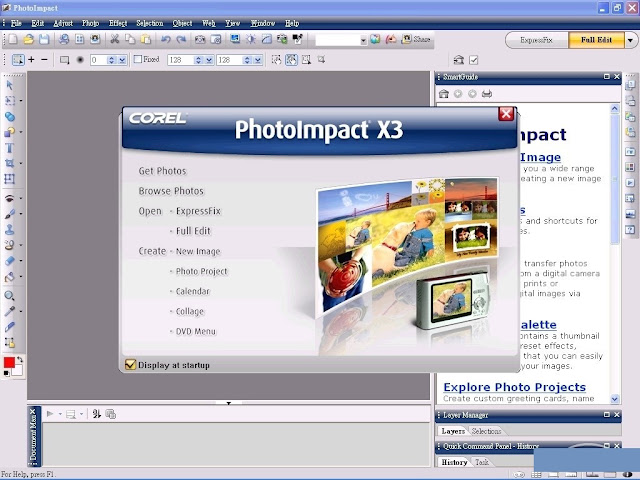
Task: Click the Cut scissors icon
Action: (x=115, y=39)
